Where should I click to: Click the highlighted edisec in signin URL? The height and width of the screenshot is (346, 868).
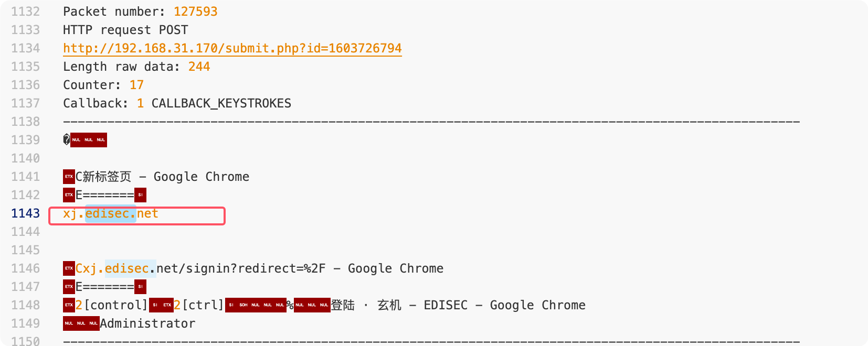pos(126,268)
